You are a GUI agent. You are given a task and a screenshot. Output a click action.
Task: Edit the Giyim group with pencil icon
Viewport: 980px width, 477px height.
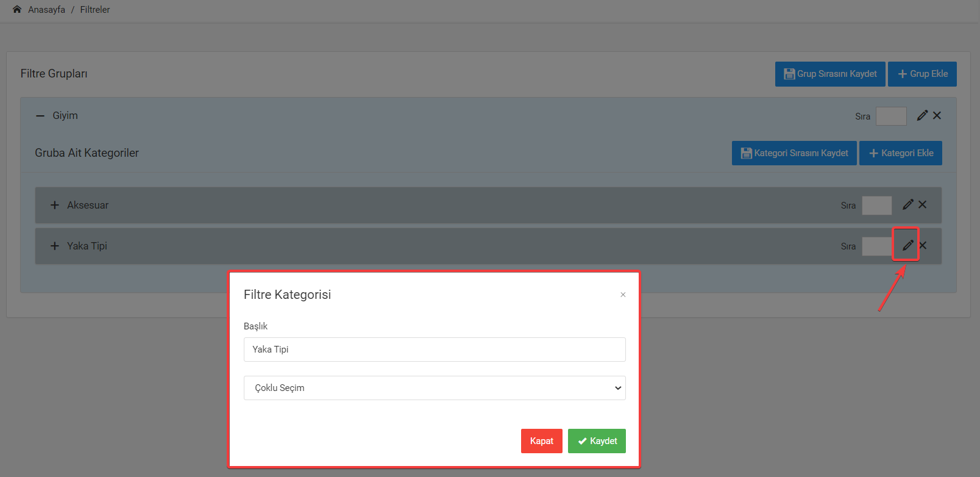(x=923, y=115)
